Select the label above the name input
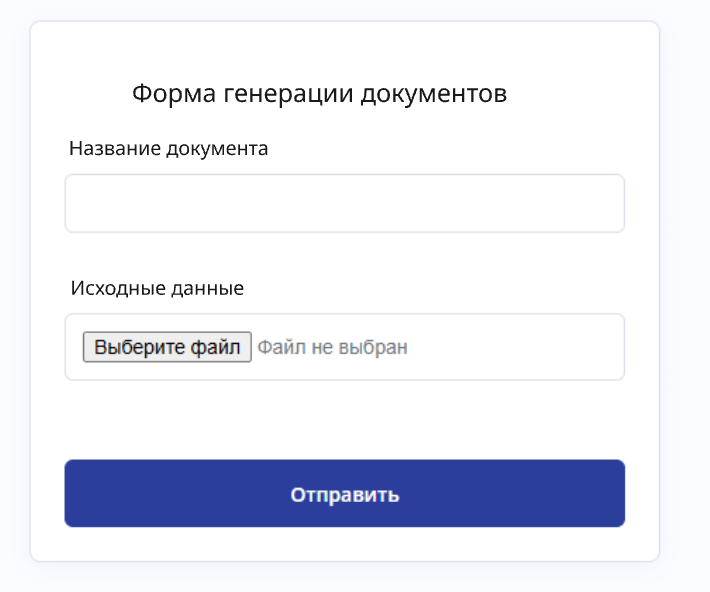This screenshot has width=710, height=592. 169,149
